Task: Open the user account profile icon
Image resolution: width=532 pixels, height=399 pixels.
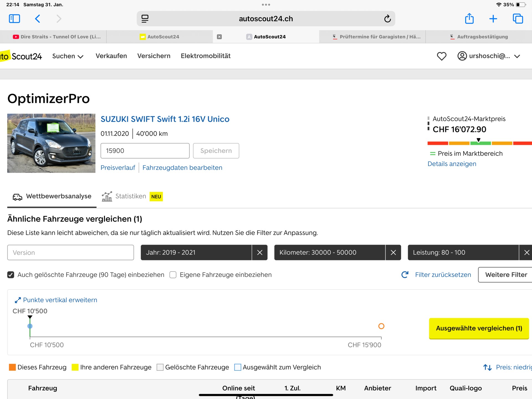Action: 462,56
